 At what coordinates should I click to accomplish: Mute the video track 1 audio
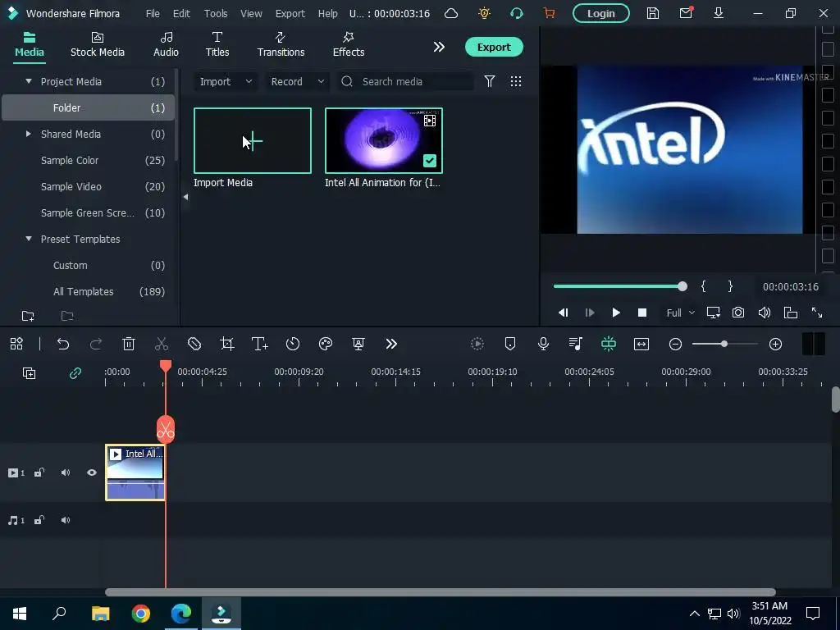(66, 473)
